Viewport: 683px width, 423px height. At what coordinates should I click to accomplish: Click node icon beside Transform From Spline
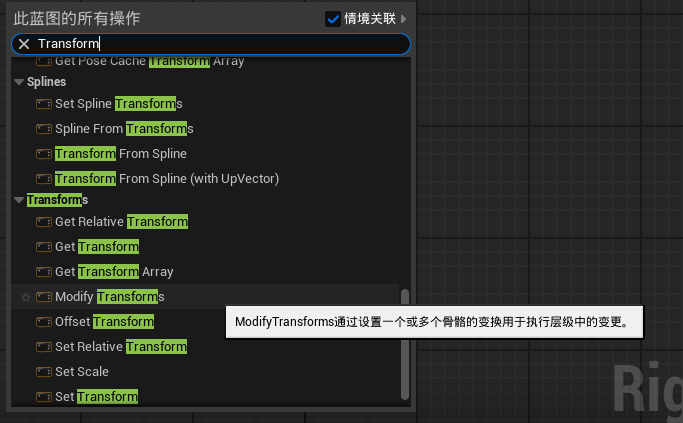tap(44, 154)
